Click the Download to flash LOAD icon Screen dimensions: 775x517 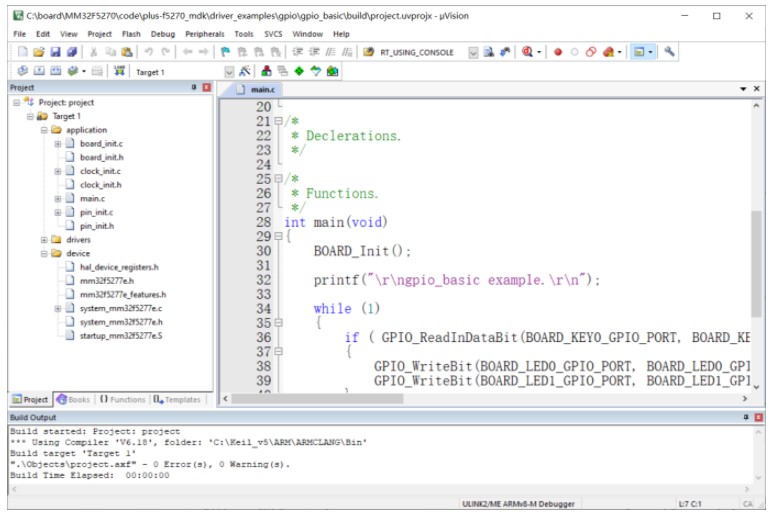pyautogui.click(x=120, y=71)
